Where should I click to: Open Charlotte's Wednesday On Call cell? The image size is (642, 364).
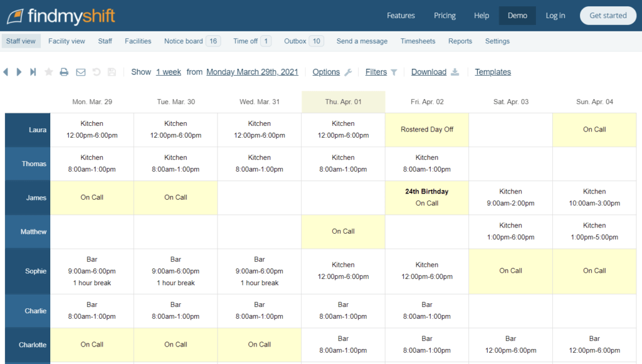coord(260,345)
